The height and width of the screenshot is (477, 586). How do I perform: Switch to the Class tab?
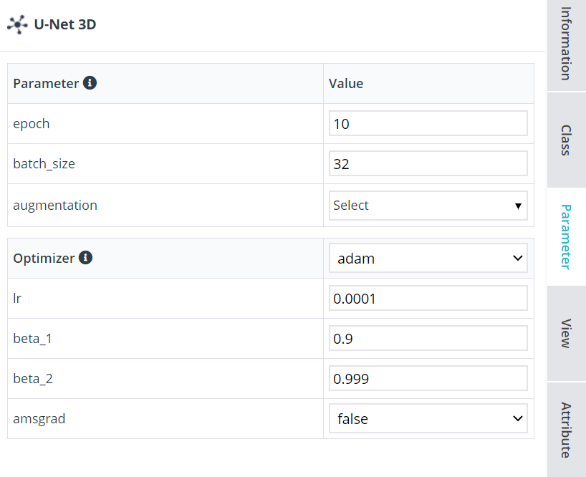coord(566,140)
